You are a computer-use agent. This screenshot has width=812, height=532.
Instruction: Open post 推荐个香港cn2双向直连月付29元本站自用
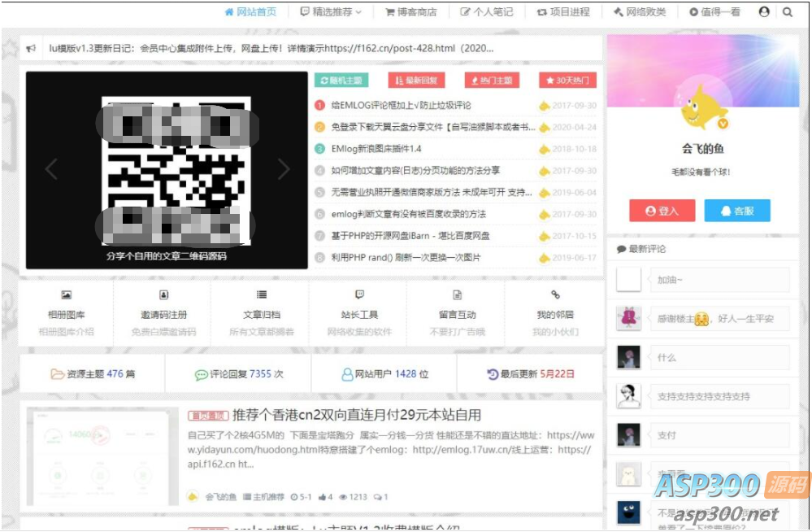pos(357,415)
